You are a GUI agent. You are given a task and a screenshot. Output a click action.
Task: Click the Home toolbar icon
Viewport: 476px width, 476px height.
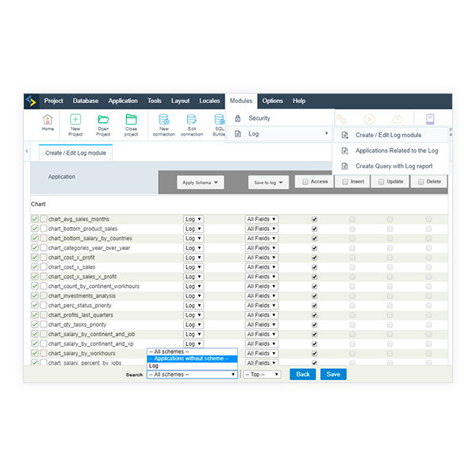point(48,120)
